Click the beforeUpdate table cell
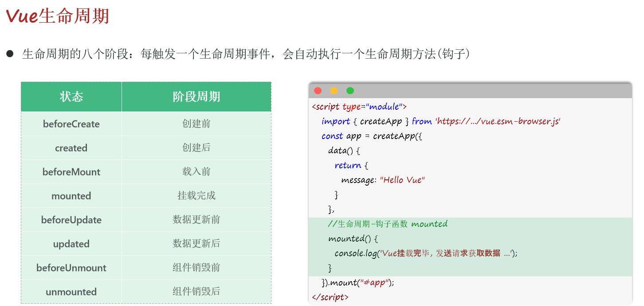The height and width of the screenshot is (306, 644). (71, 220)
